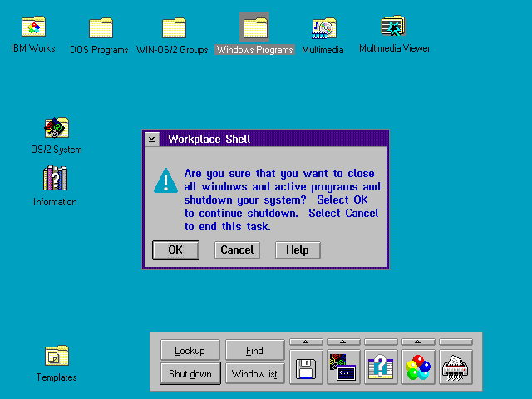Select the OS/2 System icon
Screen dimensions: 532x399
click(x=57, y=127)
